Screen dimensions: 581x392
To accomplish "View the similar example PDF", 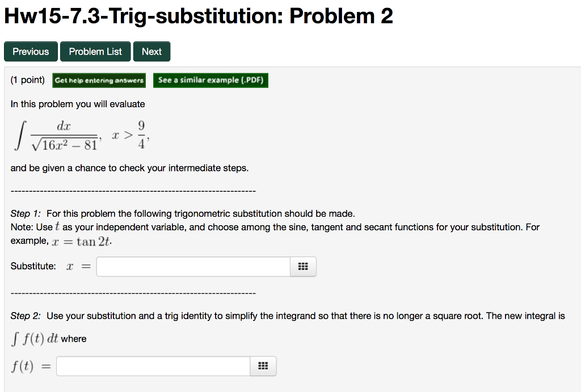I will [210, 80].
